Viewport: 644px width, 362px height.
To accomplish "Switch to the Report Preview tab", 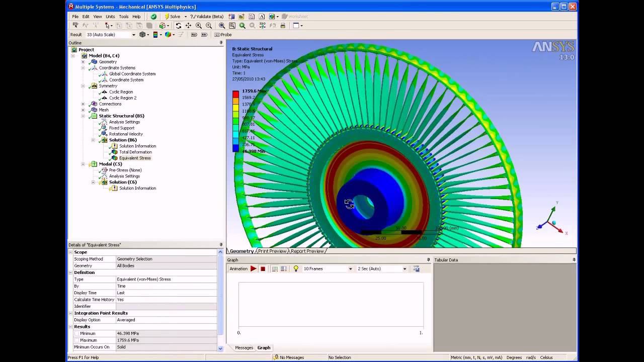I will 307,251.
